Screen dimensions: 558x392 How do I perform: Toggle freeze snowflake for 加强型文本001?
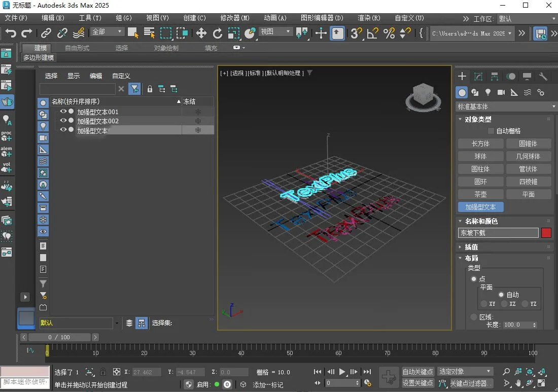coord(198,112)
